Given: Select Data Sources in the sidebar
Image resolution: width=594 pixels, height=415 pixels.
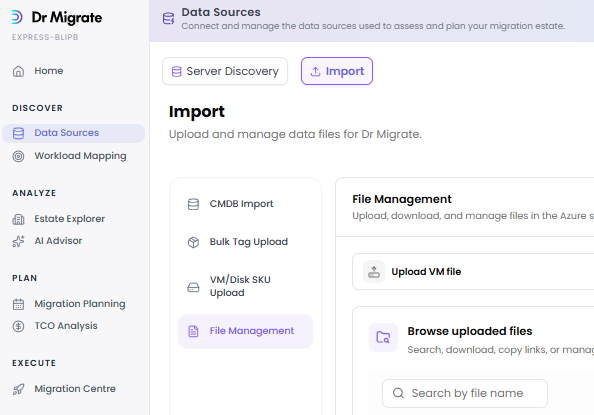Looking at the screenshot, I should 73,133.
